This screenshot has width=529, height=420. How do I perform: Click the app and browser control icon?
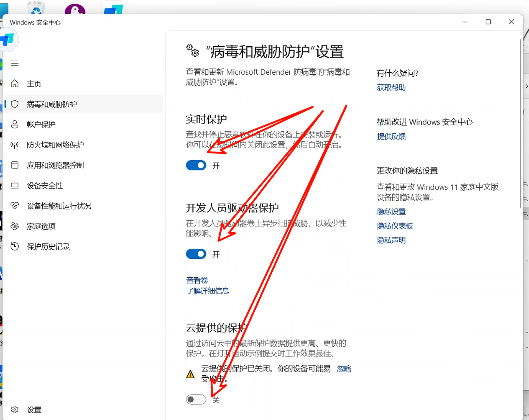15,165
